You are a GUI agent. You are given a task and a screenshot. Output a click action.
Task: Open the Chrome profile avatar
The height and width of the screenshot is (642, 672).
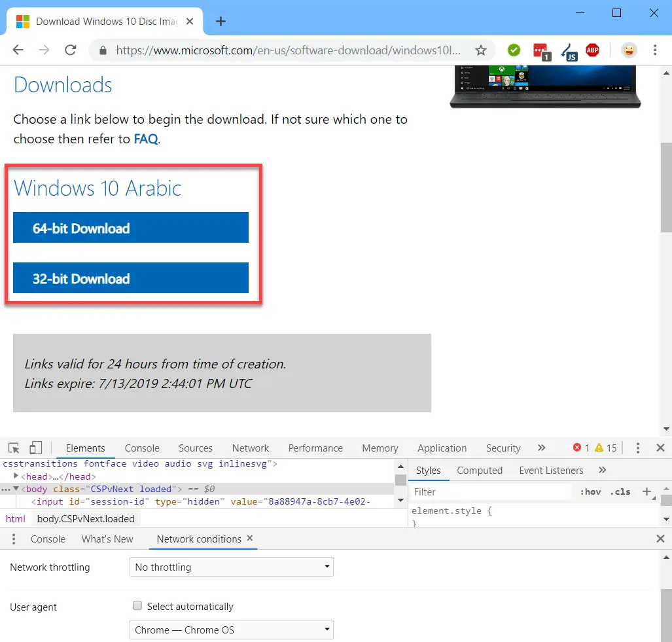coord(629,50)
